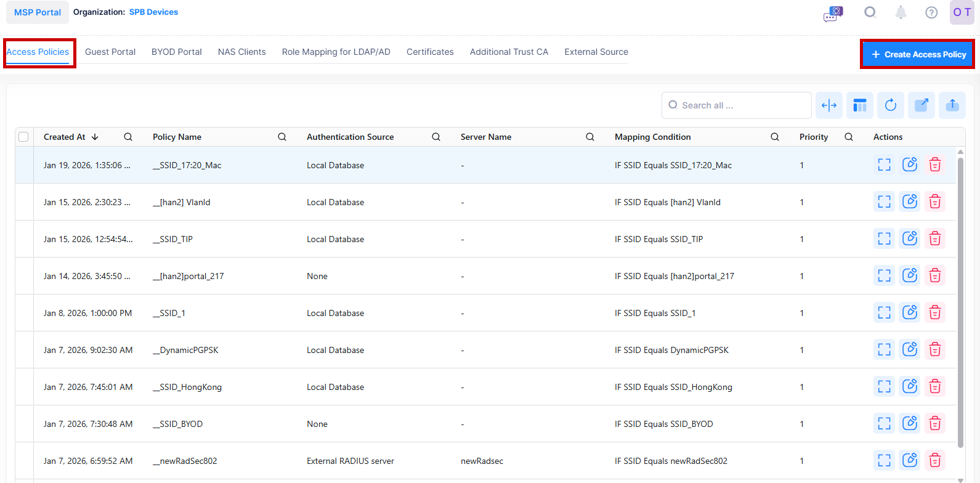The height and width of the screenshot is (483, 980).
Task: Filter the Priority column
Action: [849, 137]
